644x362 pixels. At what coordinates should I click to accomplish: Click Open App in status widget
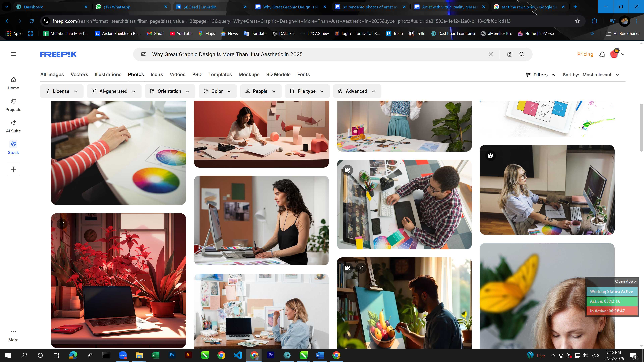click(x=626, y=281)
